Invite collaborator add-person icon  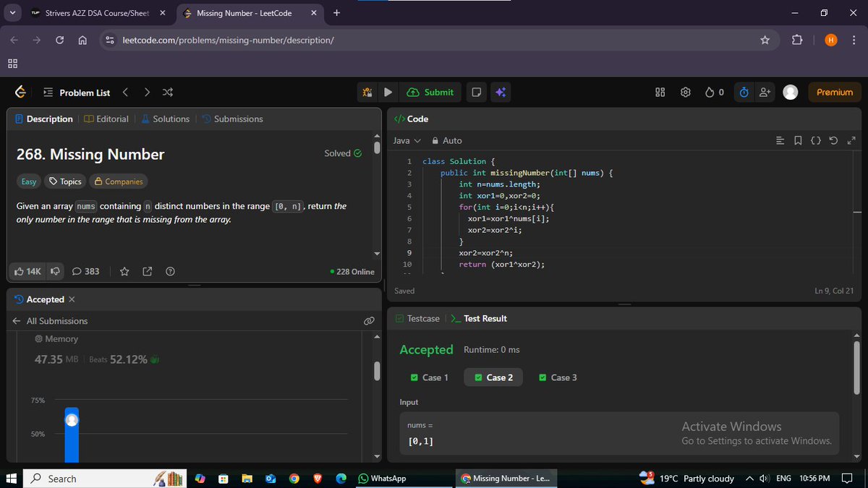[x=765, y=92]
